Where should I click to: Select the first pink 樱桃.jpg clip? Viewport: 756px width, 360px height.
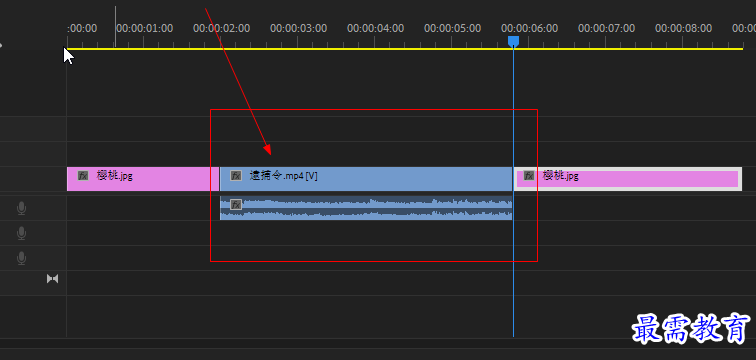143,179
